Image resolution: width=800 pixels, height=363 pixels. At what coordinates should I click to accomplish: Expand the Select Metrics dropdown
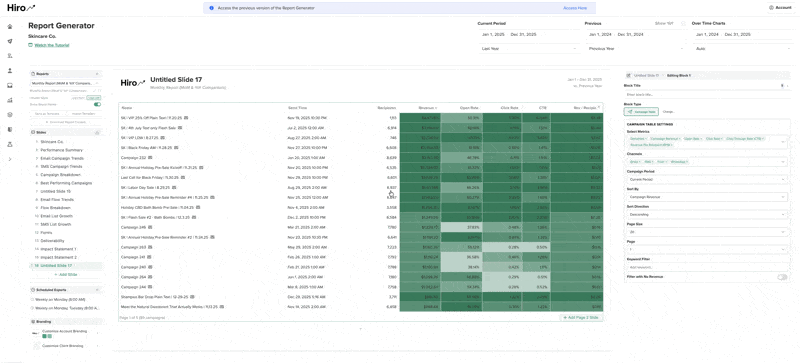coord(784,142)
